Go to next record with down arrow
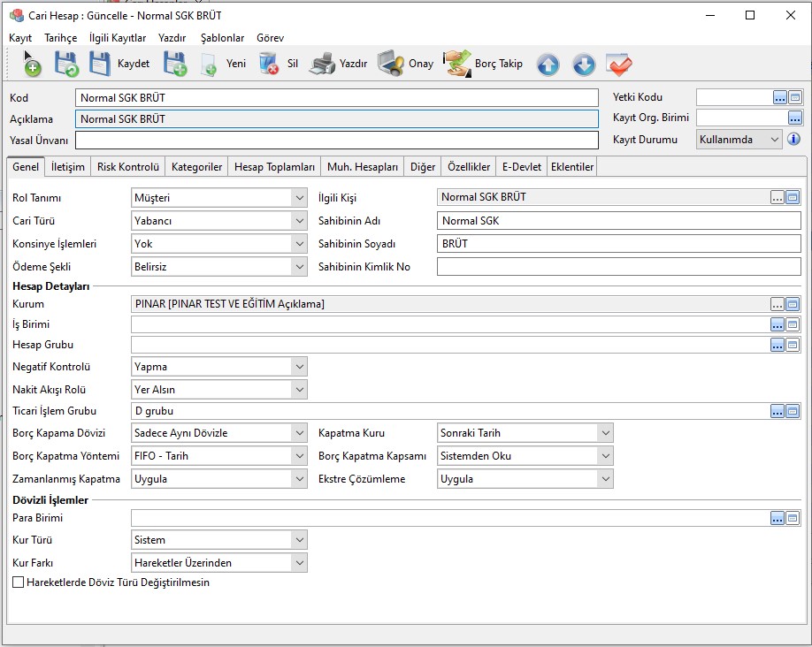Viewport: 812px width, 647px height. pyautogui.click(x=583, y=65)
